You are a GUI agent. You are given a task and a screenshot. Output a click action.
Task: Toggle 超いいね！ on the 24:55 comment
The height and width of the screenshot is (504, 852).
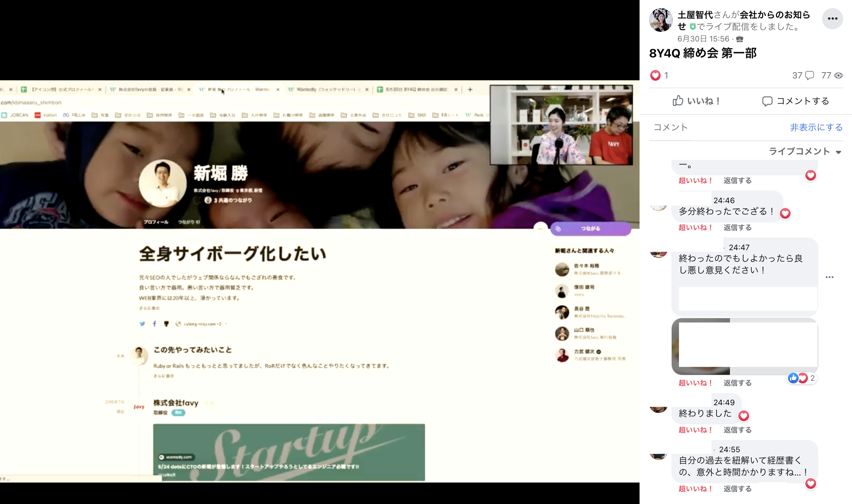click(695, 489)
